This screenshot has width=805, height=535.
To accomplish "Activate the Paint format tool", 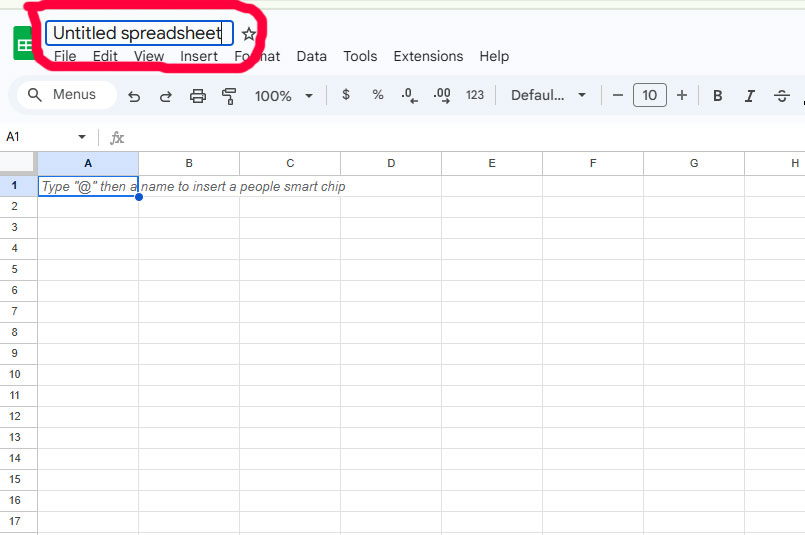I will click(229, 96).
